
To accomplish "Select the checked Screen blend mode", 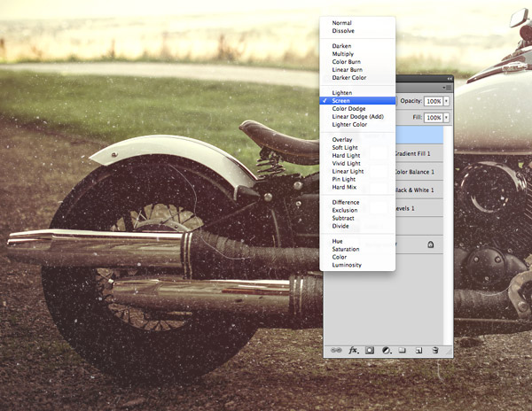I will (340, 101).
